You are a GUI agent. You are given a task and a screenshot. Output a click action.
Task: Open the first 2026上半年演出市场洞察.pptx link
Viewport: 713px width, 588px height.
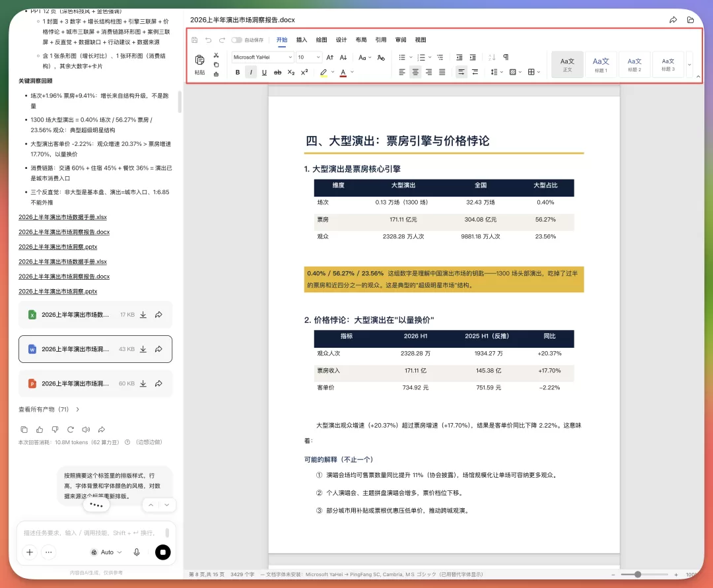(x=57, y=247)
